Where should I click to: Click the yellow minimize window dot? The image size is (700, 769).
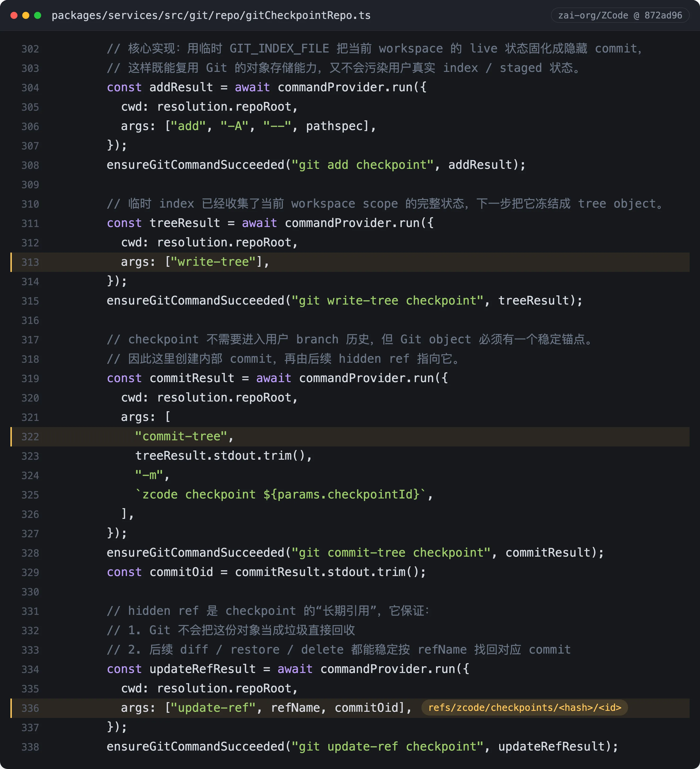tap(26, 15)
